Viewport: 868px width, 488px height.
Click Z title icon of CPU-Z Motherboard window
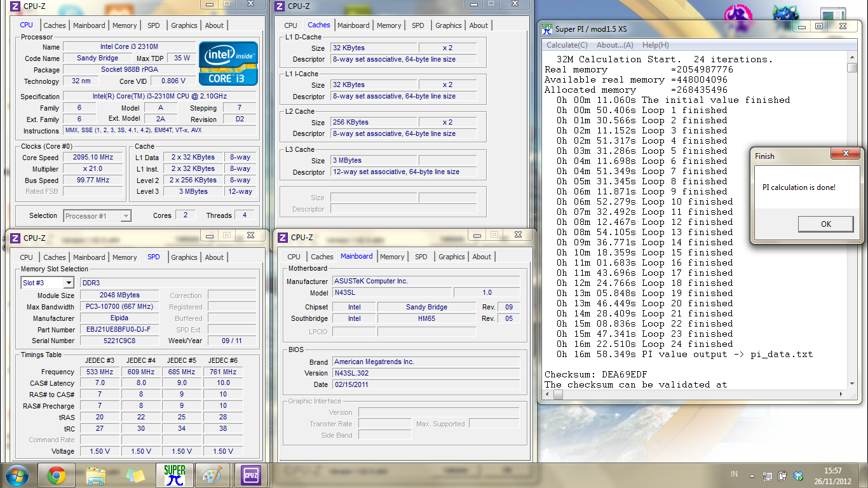click(282, 238)
